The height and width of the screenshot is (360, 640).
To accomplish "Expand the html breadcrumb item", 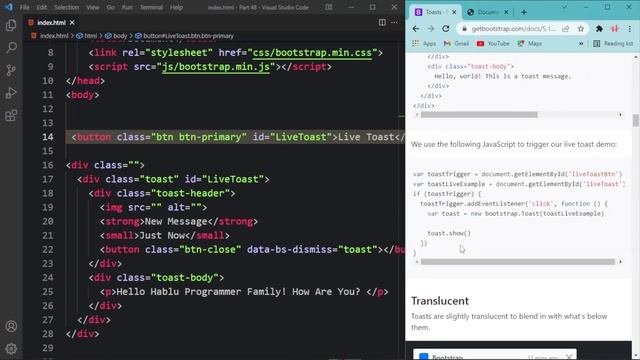I will [87, 36].
